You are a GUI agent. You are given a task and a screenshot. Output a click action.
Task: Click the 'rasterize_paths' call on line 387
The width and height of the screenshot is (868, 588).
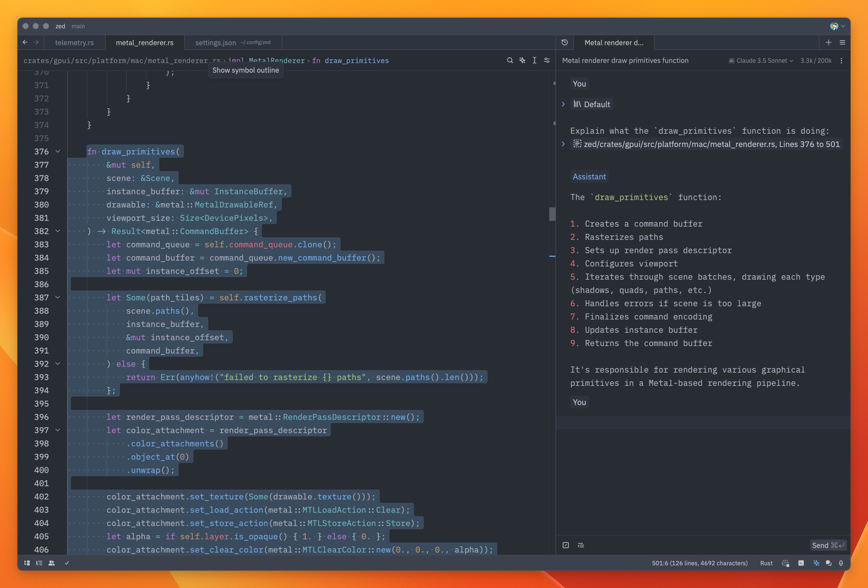click(280, 298)
